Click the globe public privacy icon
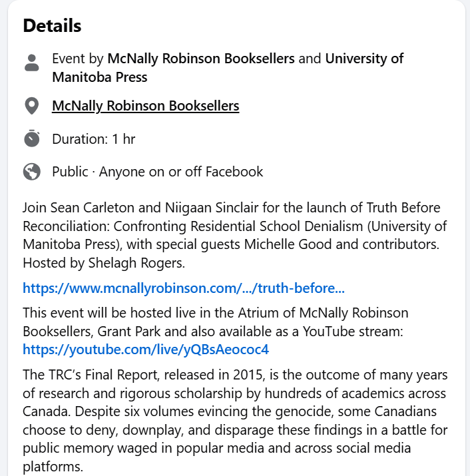The image size is (470, 476). (x=31, y=172)
